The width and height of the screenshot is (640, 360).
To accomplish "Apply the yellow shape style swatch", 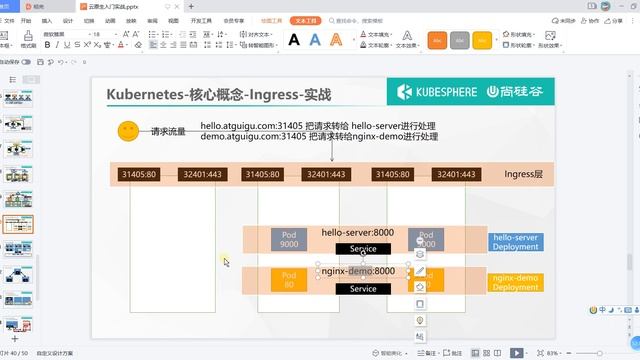I will click(x=482, y=40).
